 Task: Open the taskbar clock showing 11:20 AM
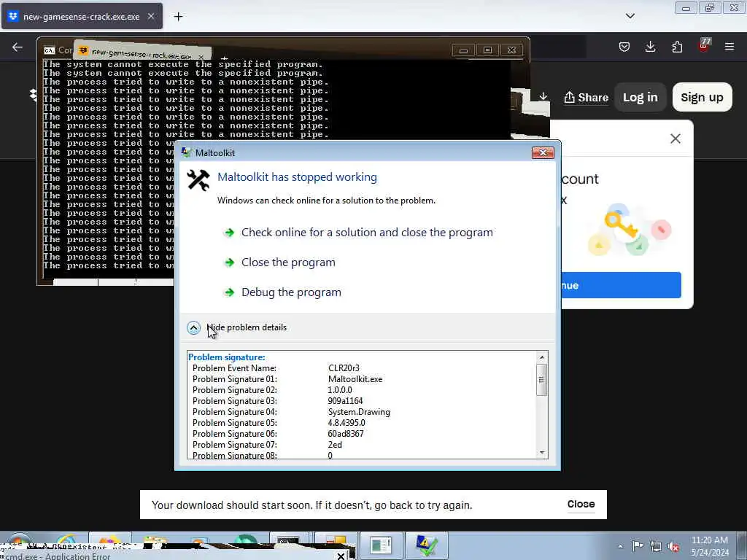pos(709,546)
